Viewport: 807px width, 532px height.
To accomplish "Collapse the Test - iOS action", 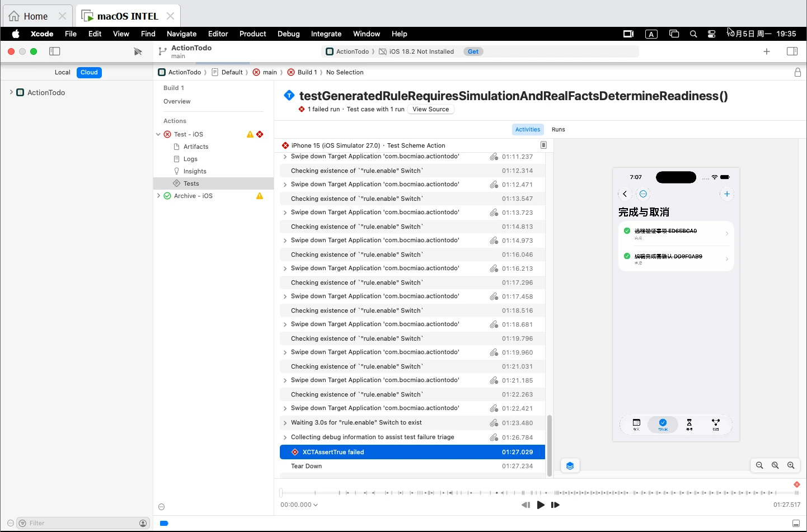I will (x=158, y=134).
